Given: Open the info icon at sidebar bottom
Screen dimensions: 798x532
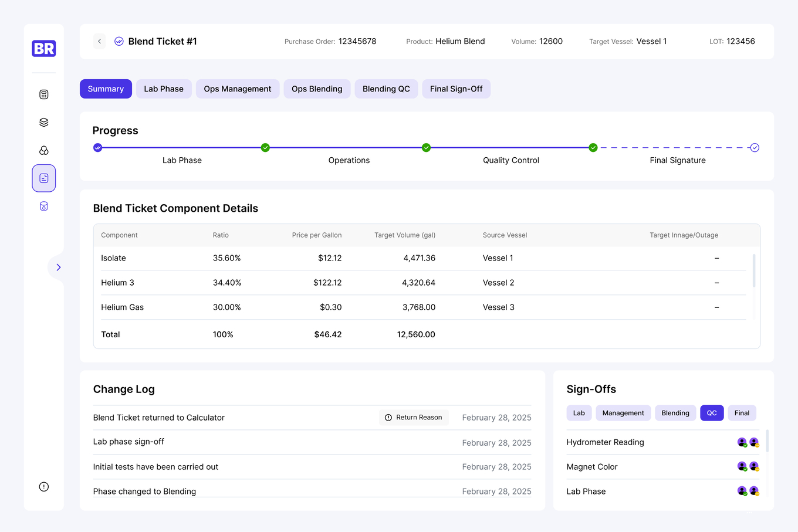Looking at the screenshot, I should [43, 486].
